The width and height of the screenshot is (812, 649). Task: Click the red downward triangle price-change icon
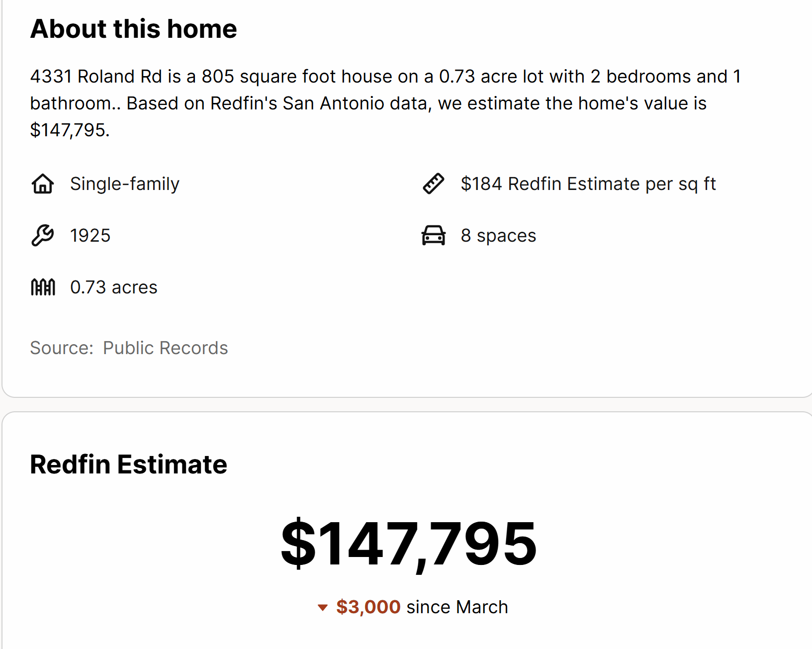pyautogui.click(x=323, y=607)
